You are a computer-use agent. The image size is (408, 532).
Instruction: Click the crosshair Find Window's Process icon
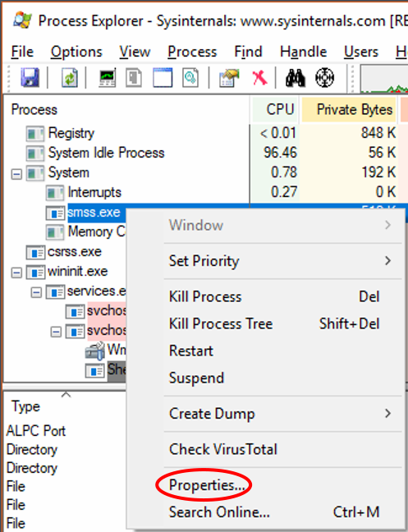(324, 78)
